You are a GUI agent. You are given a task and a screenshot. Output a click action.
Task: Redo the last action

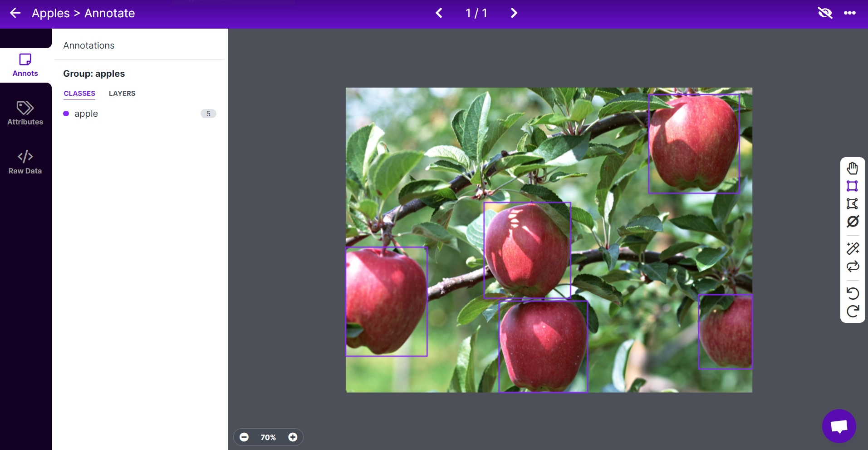coord(853,311)
